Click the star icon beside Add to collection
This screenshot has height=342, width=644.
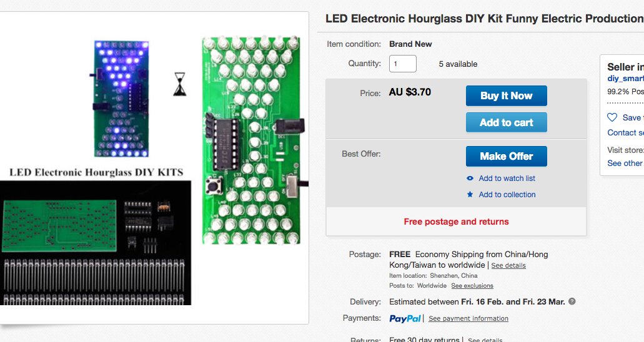(470, 195)
